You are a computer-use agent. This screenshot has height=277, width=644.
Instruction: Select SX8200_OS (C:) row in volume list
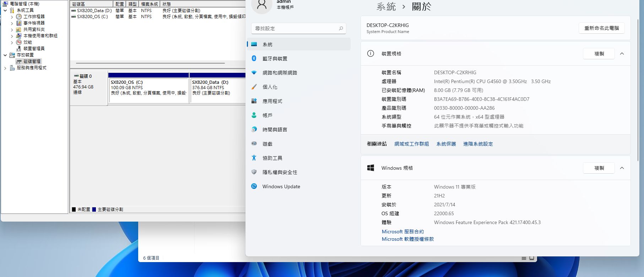pyautogui.click(x=158, y=17)
